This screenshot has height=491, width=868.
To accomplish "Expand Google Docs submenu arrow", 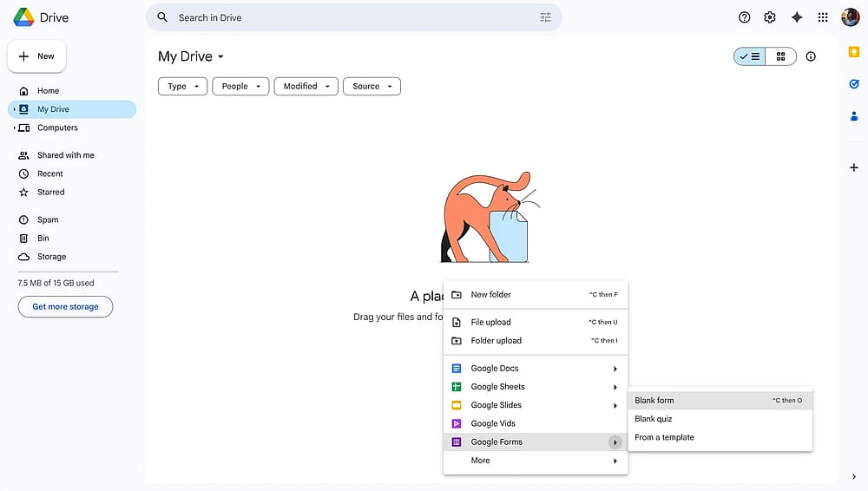I will 615,369.
